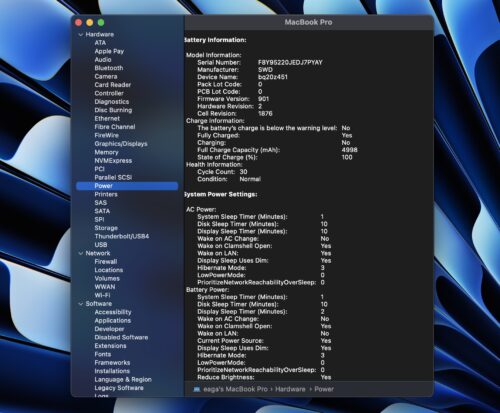Select the highlighted Power item

pyautogui.click(x=127, y=186)
